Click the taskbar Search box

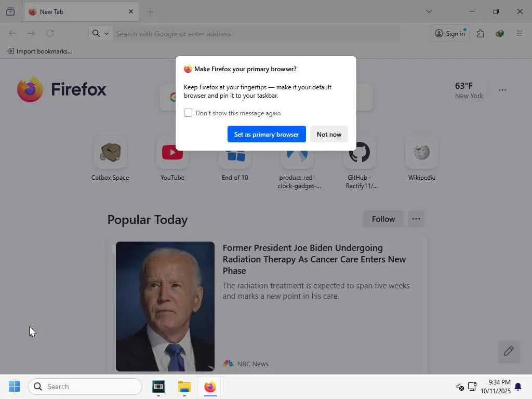tap(85, 387)
